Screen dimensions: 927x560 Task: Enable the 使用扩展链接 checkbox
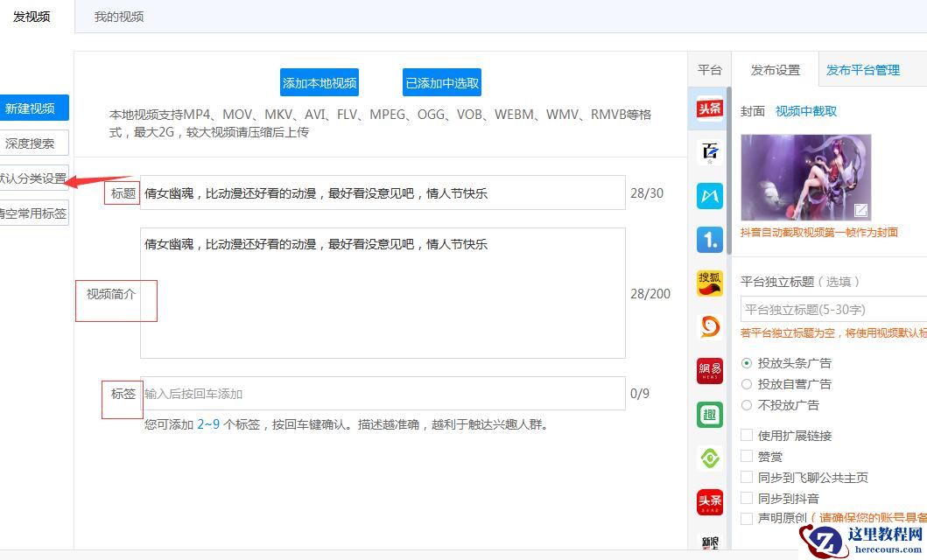pos(747,436)
